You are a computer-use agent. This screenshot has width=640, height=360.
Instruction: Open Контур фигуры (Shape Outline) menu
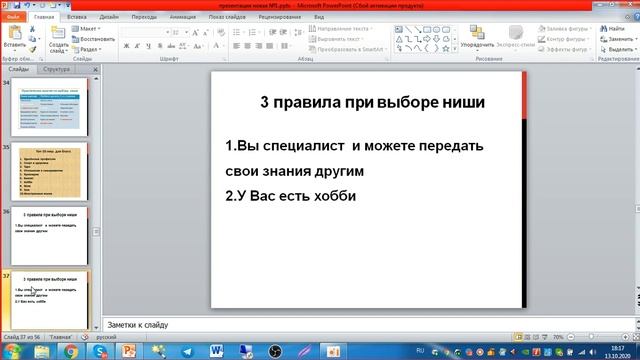[x=565, y=39]
